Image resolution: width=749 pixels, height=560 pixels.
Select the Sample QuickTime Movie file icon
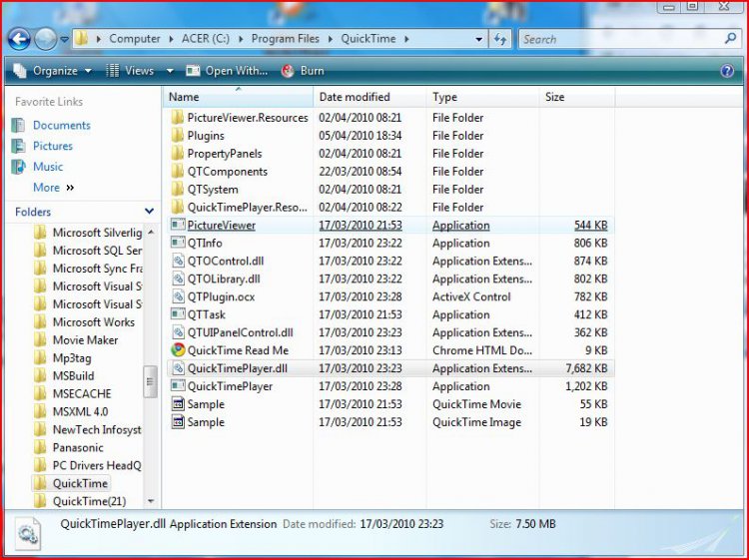pyautogui.click(x=178, y=404)
